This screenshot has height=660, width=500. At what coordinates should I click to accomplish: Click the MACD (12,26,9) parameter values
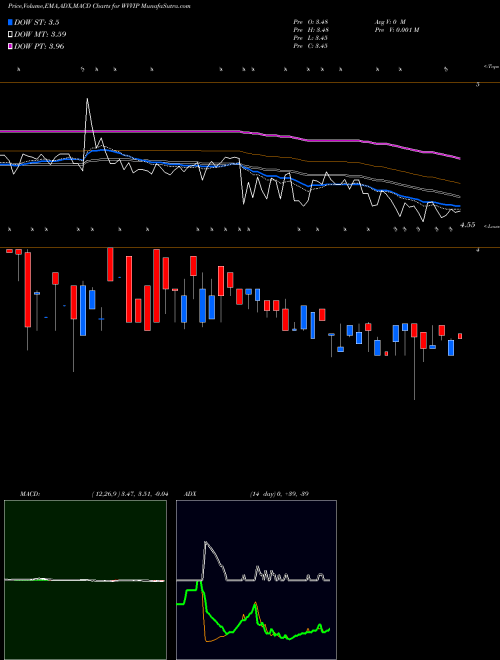pos(130,494)
